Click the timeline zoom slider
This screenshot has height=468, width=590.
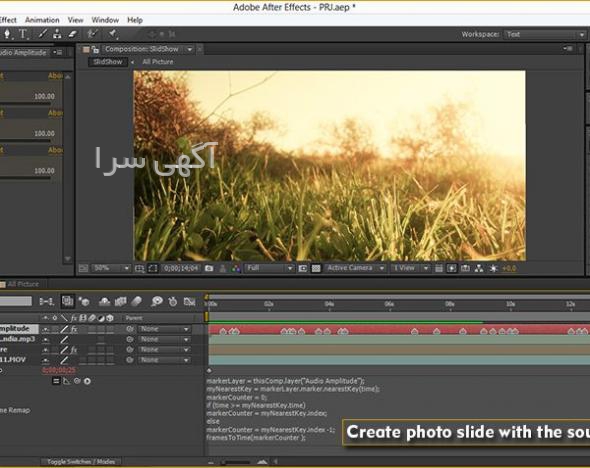click(x=237, y=462)
